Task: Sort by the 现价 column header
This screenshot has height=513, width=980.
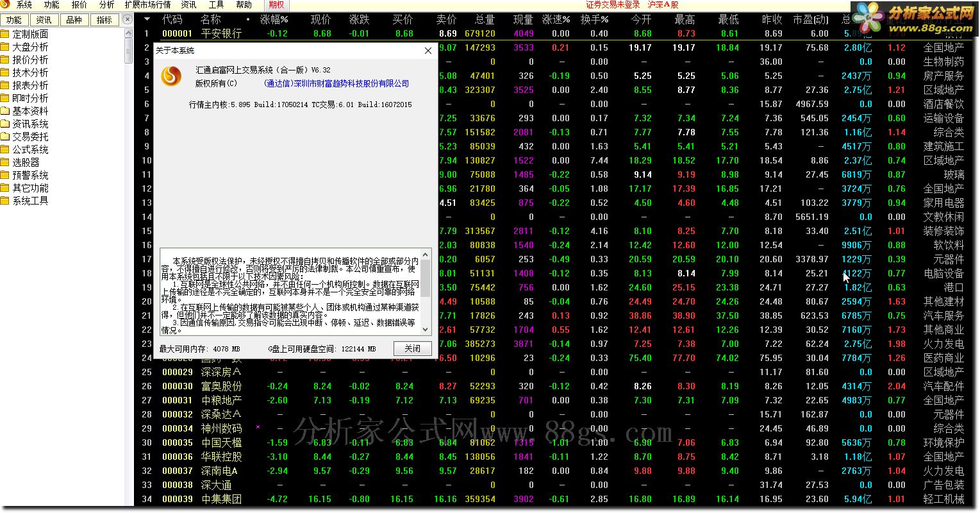Action: pyautogui.click(x=320, y=20)
